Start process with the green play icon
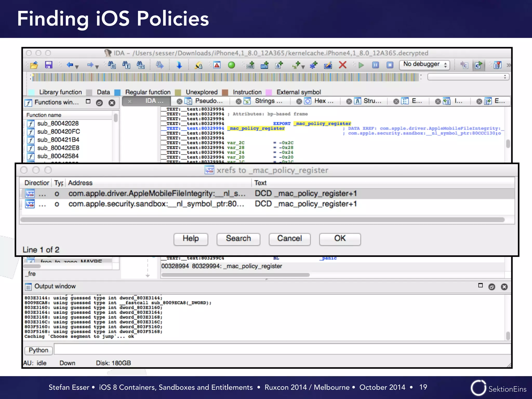Image resolution: width=532 pixels, height=399 pixels. [x=361, y=65]
